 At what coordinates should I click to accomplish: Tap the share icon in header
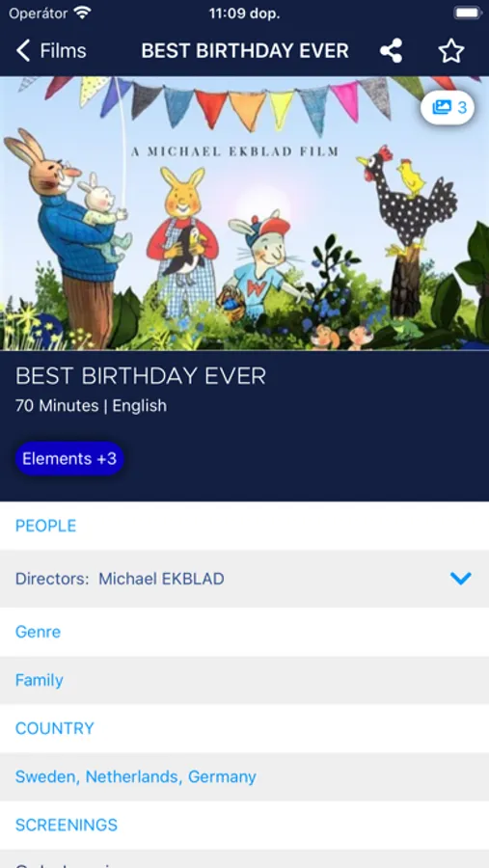click(x=391, y=51)
